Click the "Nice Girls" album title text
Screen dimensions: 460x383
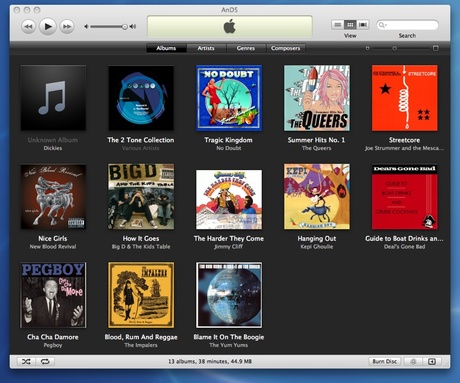click(x=53, y=239)
